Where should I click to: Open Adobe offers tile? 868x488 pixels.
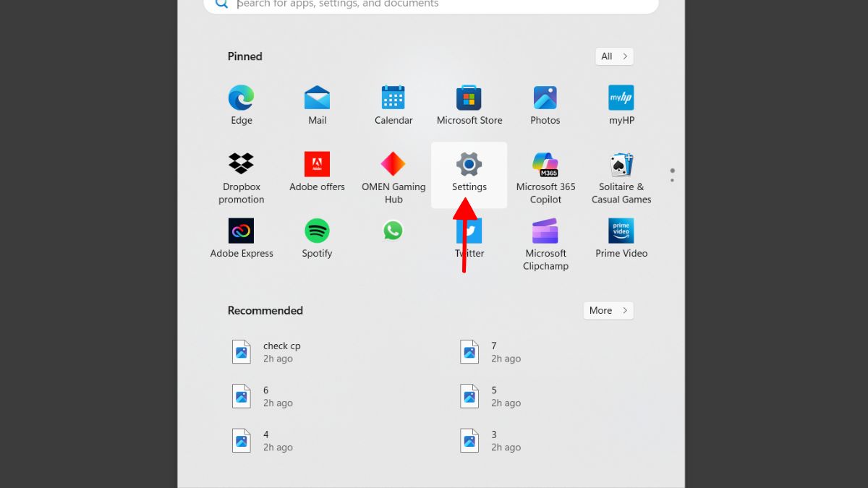tap(317, 171)
